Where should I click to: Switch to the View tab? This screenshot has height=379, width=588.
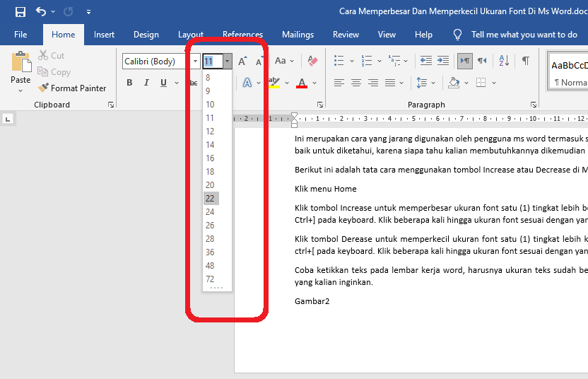point(387,35)
